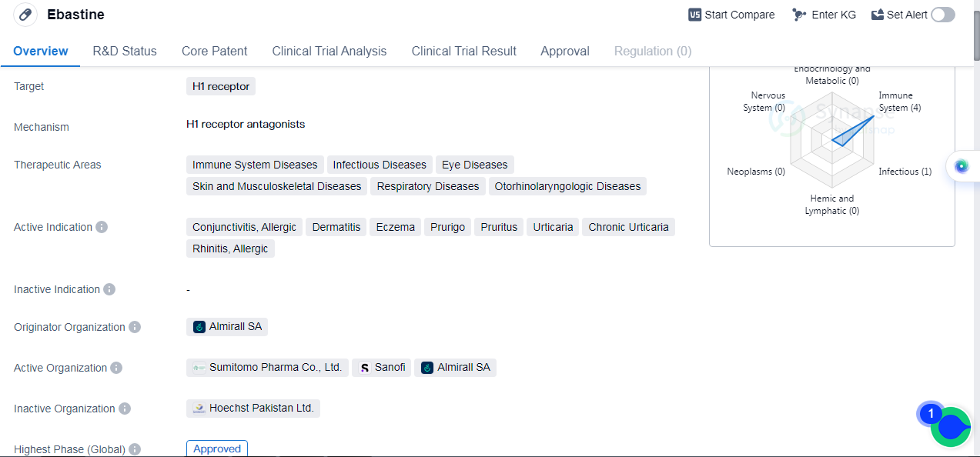Open the Enter KG knowledge graph icon
The height and width of the screenshot is (457, 980).
pyautogui.click(x=799, y=15)
